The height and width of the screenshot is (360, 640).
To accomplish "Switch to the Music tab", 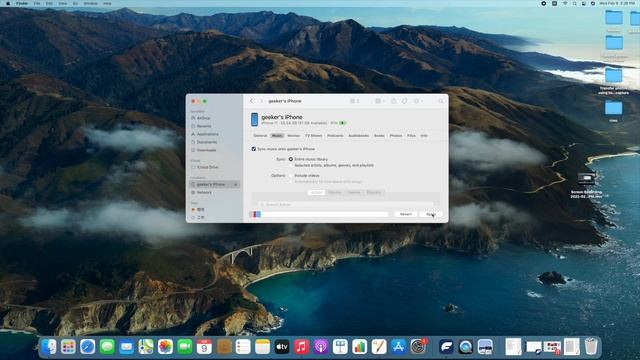I will (277, 136).
